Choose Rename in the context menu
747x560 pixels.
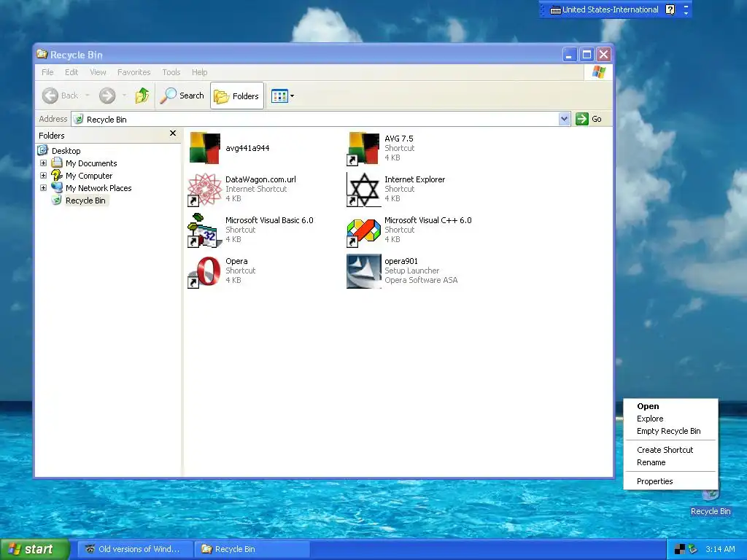pyautogui.click(x=670, y=462)
